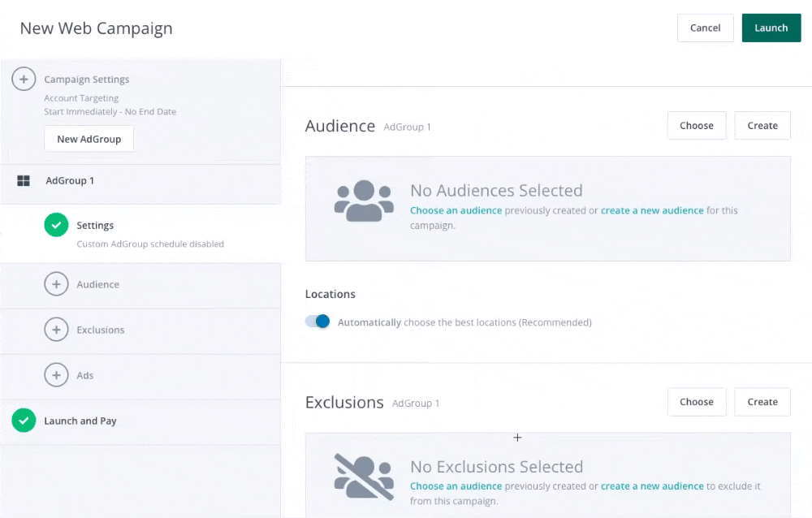The image size is (812, 518).
Task: Click the AdGroup 1 grid icon
Action: (x=24, y=181)
